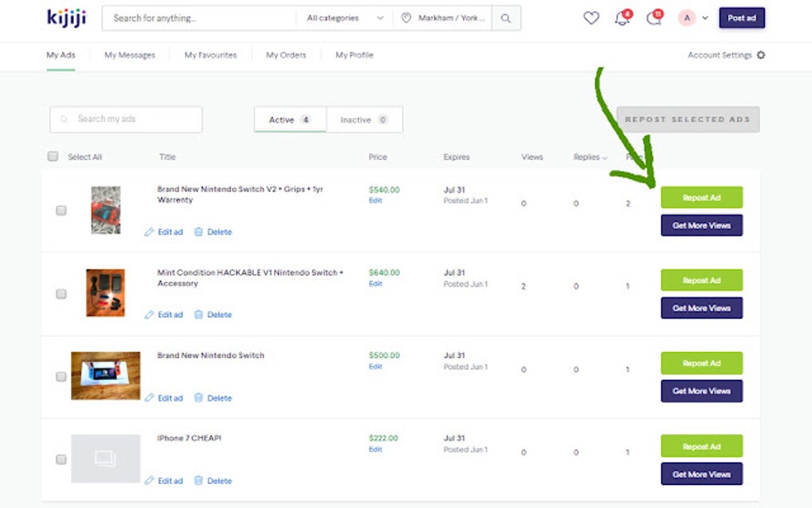
Task: Open iPhone 7 CHEAP placeholder thumbnail
Action: point(106,459)
